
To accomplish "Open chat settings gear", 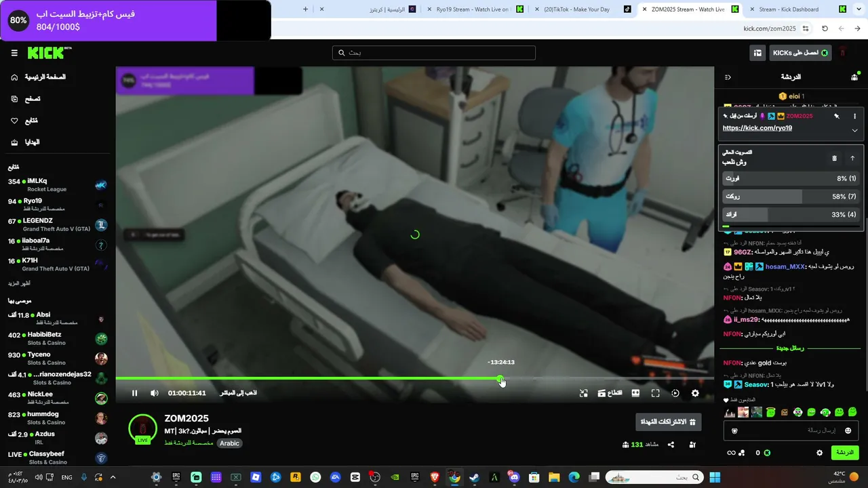I will tap(820, 453).
